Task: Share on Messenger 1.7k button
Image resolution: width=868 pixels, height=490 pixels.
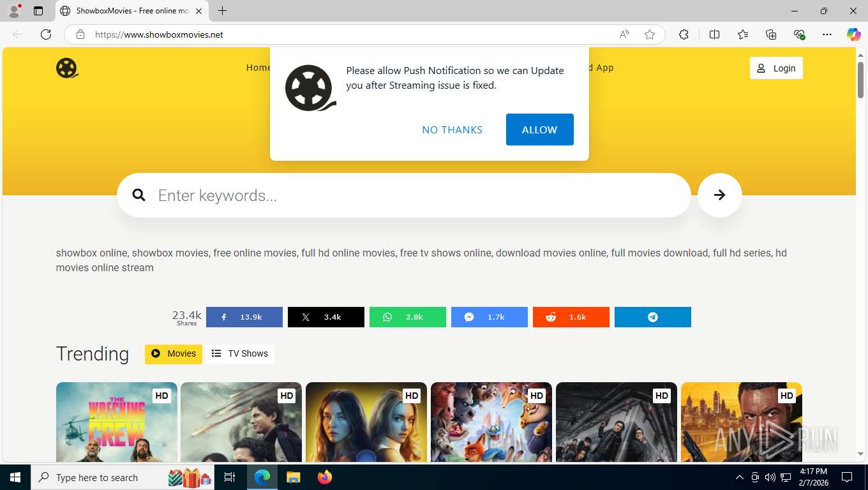Action: tap(489, 317)
